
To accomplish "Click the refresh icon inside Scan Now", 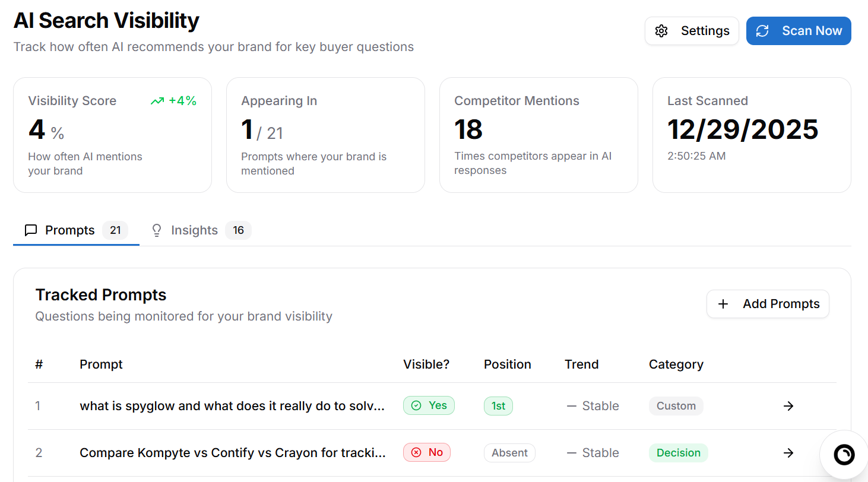I will pyautogui.click(x=762, y=30).
